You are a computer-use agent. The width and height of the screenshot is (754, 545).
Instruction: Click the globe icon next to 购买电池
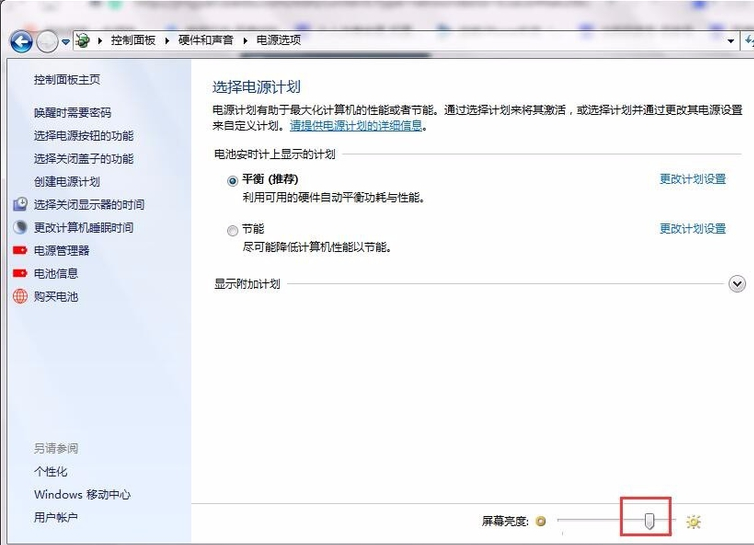20,296
